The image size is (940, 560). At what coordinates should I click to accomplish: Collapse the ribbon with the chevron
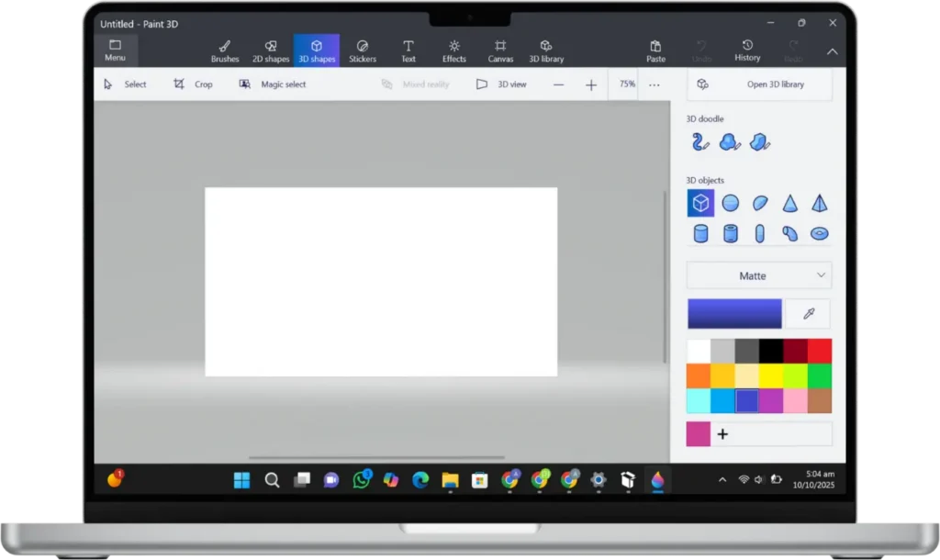point(833,51)
